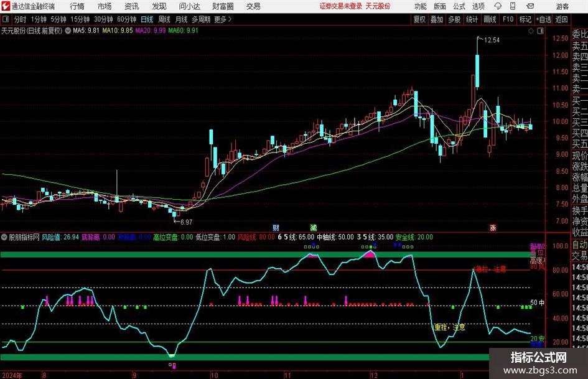
Task: Click the 2024年 date axis label
Action: 12,375
